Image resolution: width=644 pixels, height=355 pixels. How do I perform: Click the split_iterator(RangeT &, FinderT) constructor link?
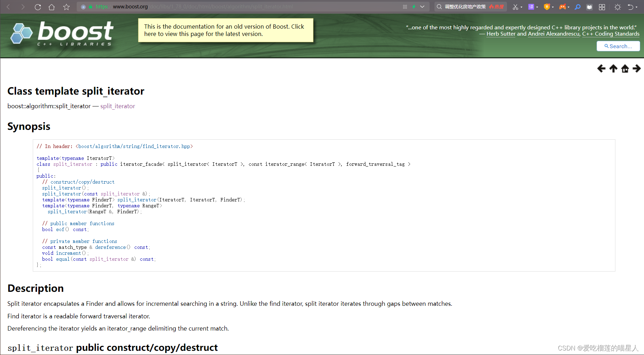click(x=67, y=212)
